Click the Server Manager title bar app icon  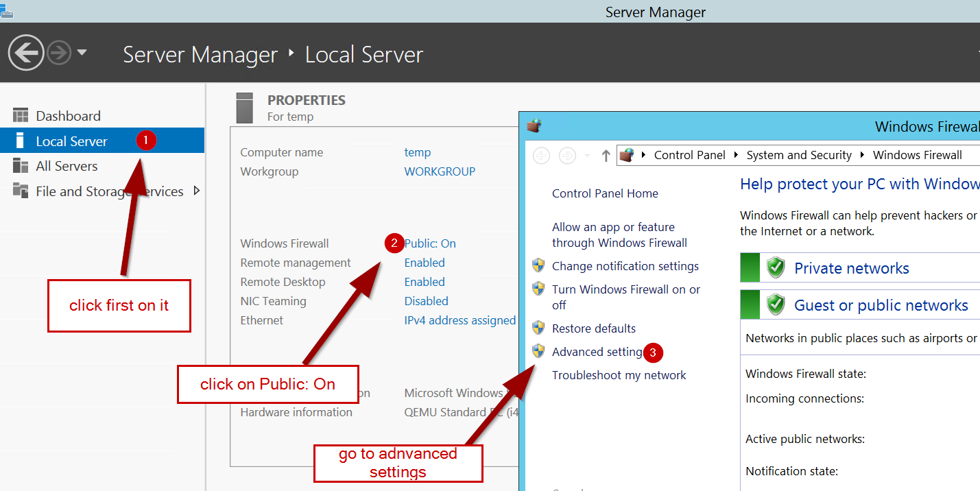(x=7, y=10)
